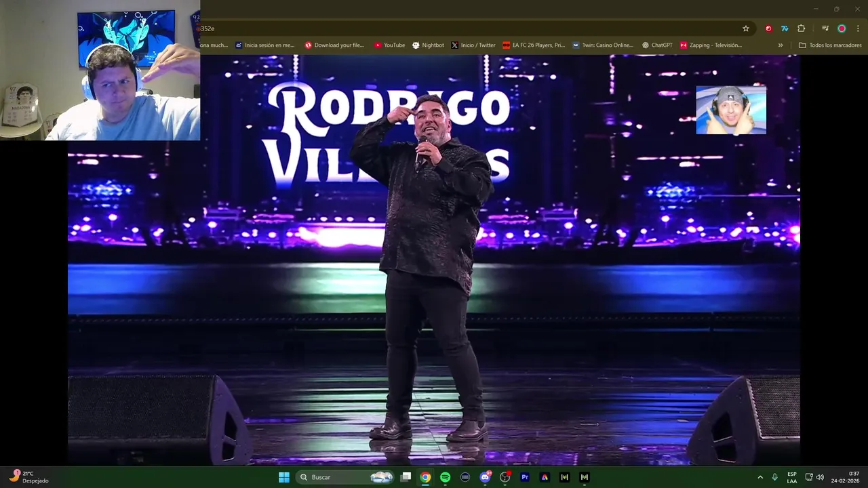Open the ChatGPT bookmark
The height and width of the screenshot is (488, 868).
657,45
